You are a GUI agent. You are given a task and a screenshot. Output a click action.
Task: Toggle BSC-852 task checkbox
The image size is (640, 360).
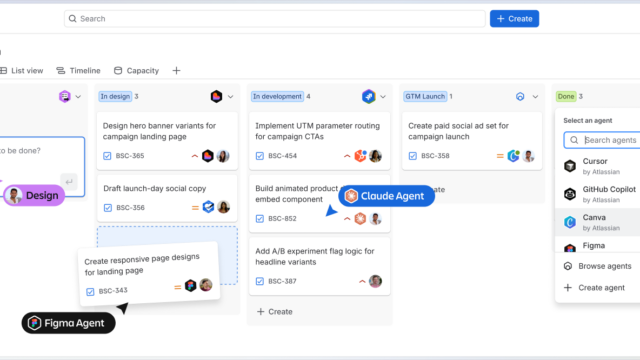(x=260, y=219)
